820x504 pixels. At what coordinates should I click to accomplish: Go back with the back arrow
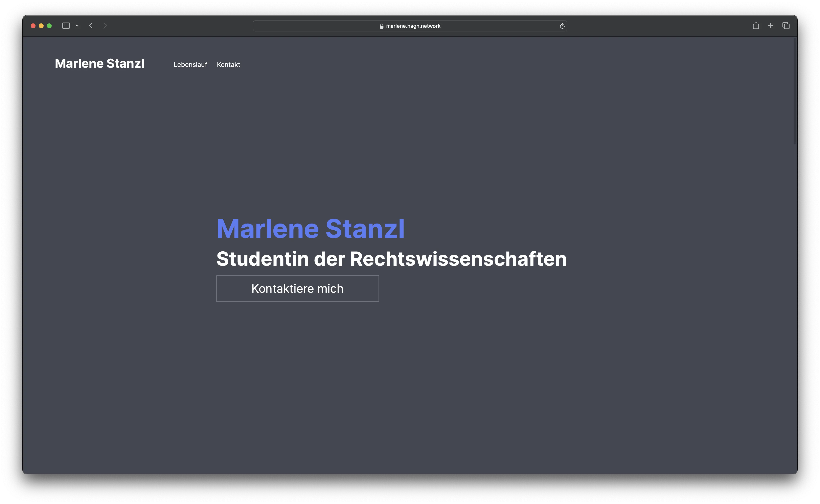(x=91, y=26)
